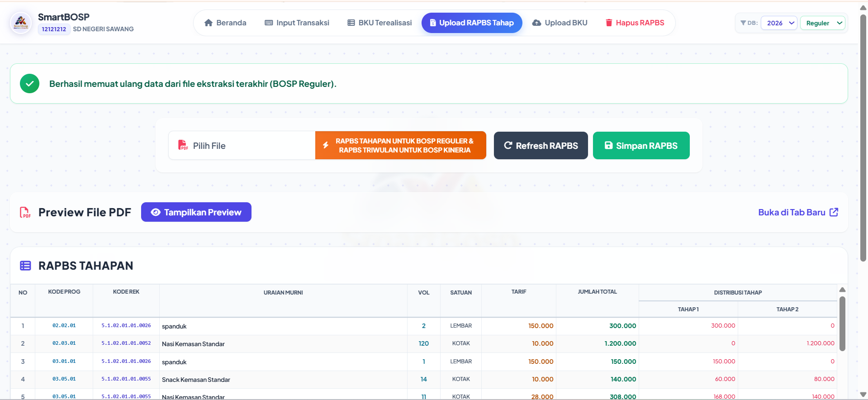Open the Upload BKU tab
Image resolution: width=868 pixels, height=400 pixels.
(x=560, y=23)
